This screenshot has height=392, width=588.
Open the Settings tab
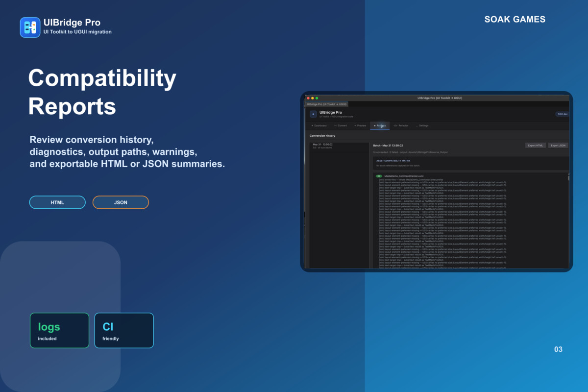[422, 125]
